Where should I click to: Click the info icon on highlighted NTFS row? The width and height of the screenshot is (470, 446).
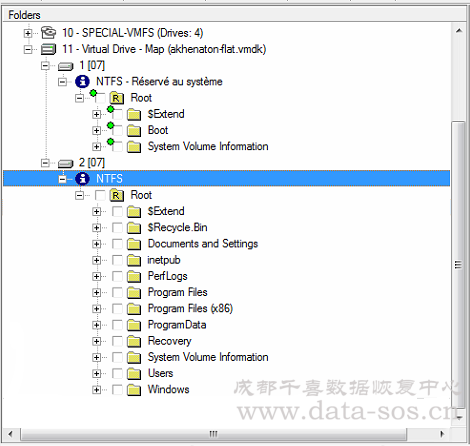[x=82, y=179]
